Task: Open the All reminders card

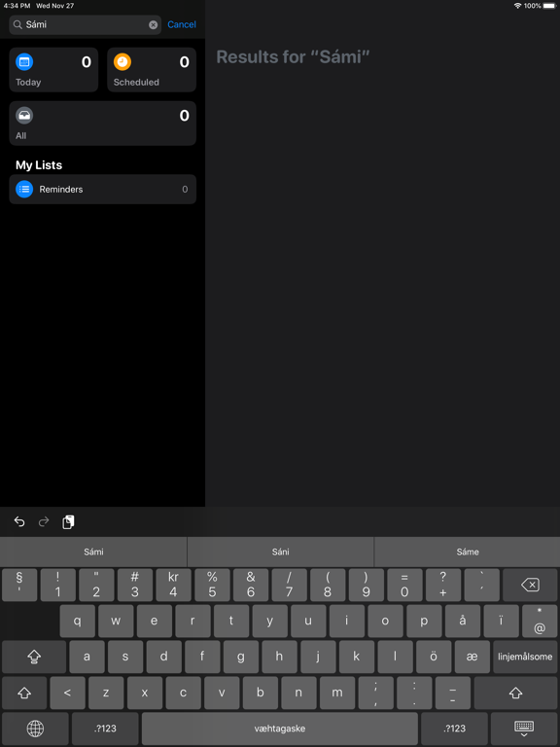Action: click(103, 124)
